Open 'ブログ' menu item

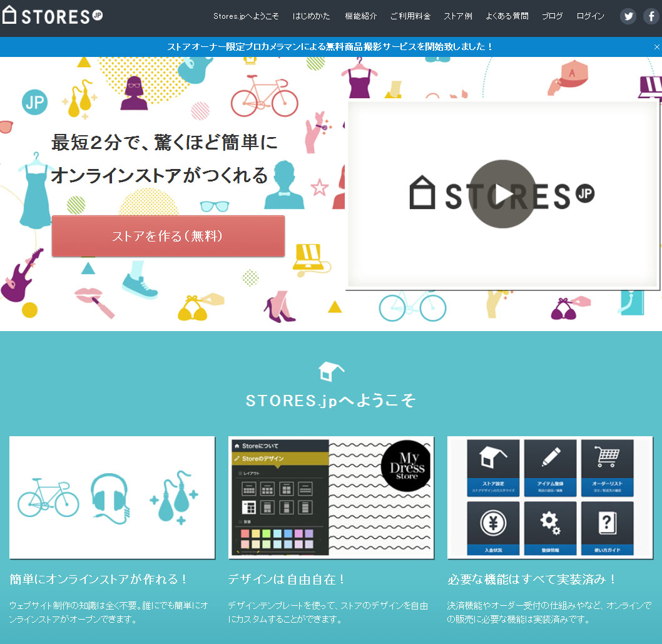click(x=553, y=16)
